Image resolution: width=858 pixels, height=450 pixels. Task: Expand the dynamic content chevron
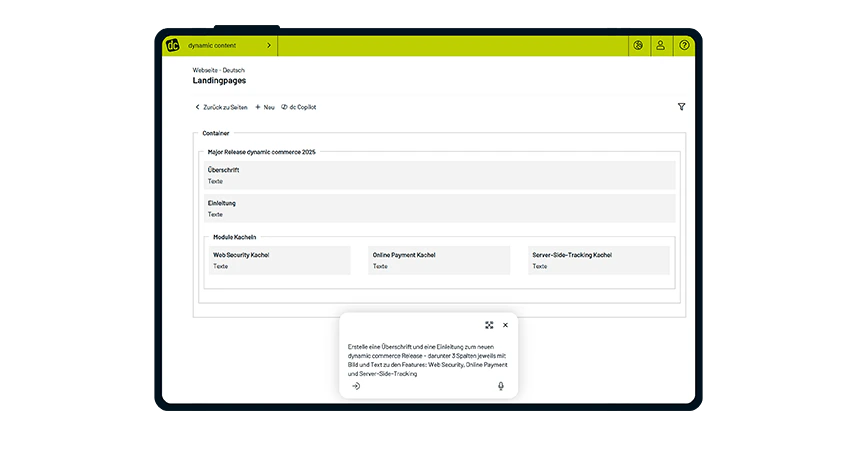coord(269,45)
